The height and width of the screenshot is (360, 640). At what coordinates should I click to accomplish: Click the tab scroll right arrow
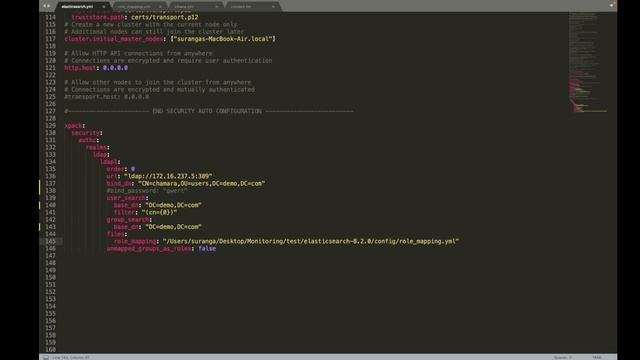coord(49,6)
